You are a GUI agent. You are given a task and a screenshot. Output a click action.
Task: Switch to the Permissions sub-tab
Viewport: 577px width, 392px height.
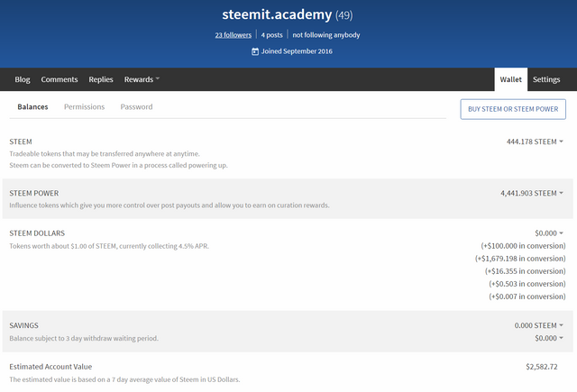[84, 107]
